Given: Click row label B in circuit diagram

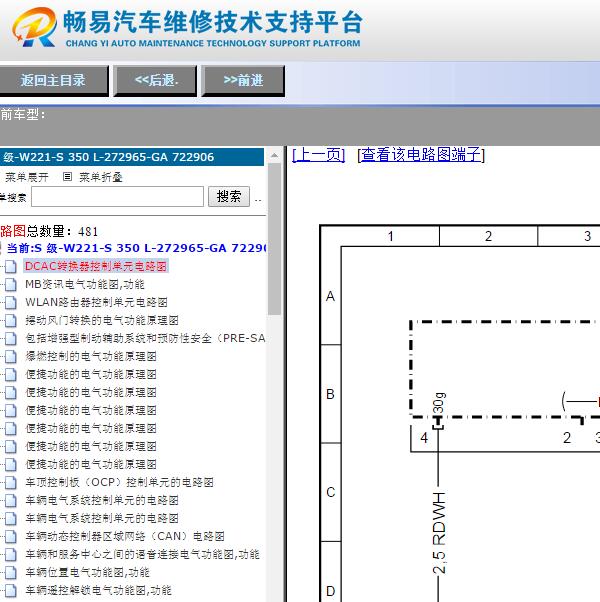Looking at the screenshot, I should coord(331,394).
